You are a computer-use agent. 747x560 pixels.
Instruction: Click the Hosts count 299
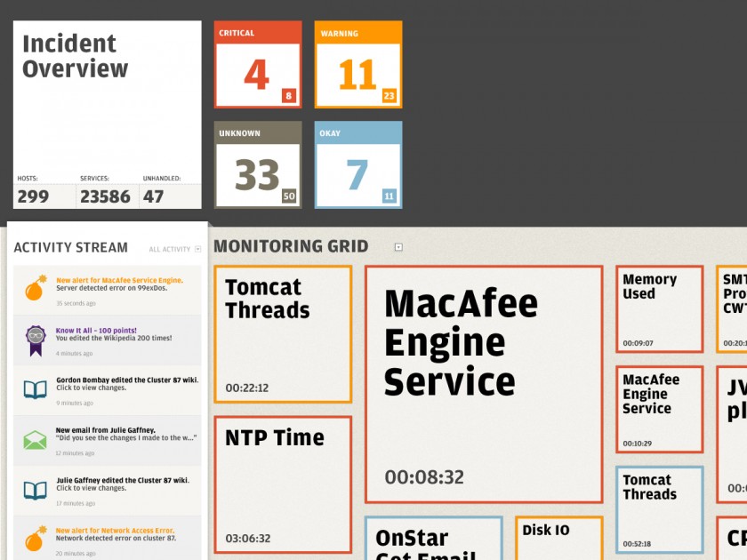click(33, 196)
